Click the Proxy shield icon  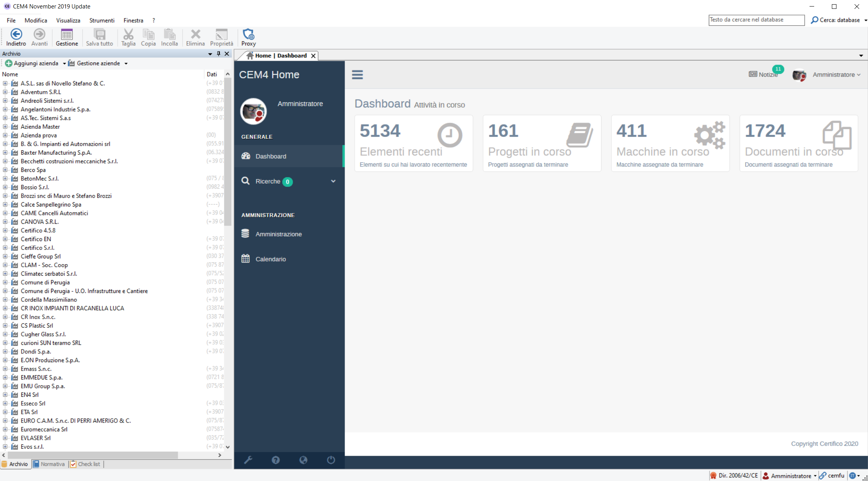(248, 35)
